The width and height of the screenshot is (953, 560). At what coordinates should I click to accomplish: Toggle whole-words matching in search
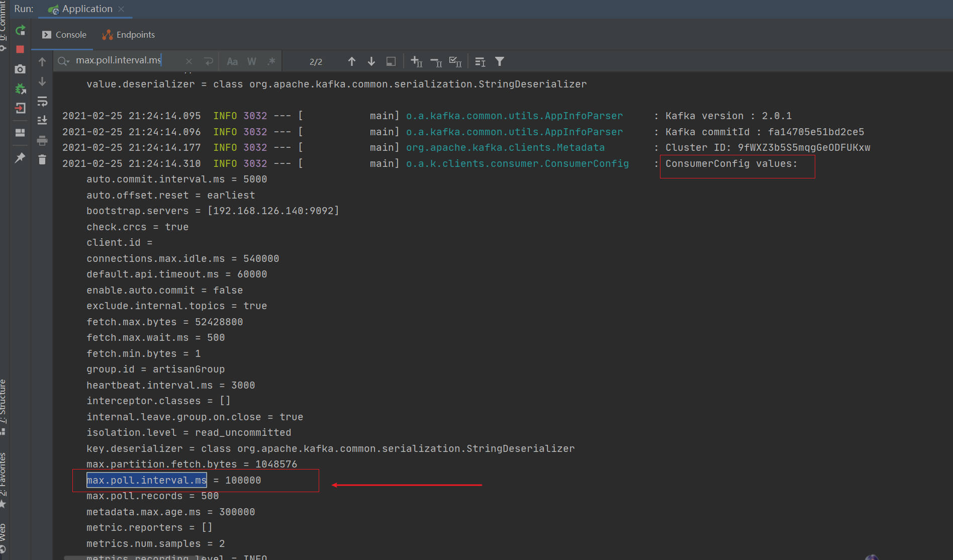(x=251, y=61)
